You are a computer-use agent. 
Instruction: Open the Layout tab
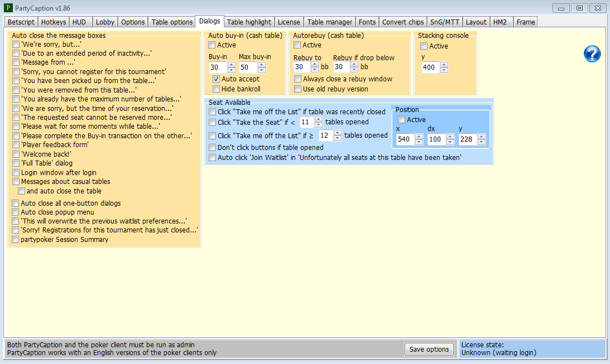[x=476, y=22]
